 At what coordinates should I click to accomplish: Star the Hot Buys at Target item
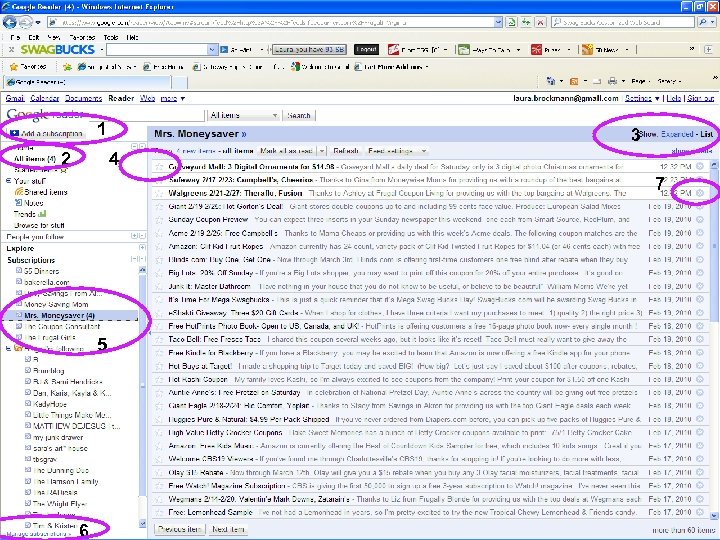tap(159, 366)
